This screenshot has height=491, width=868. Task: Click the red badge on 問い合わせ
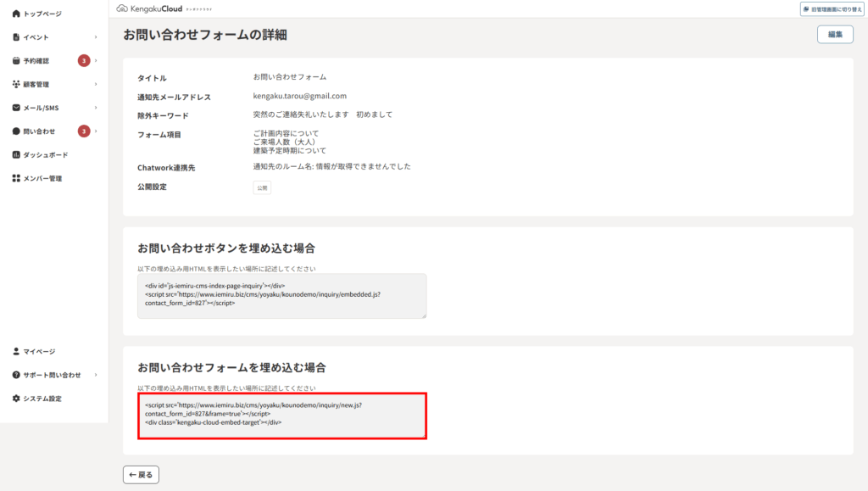(x=84, y=131)
